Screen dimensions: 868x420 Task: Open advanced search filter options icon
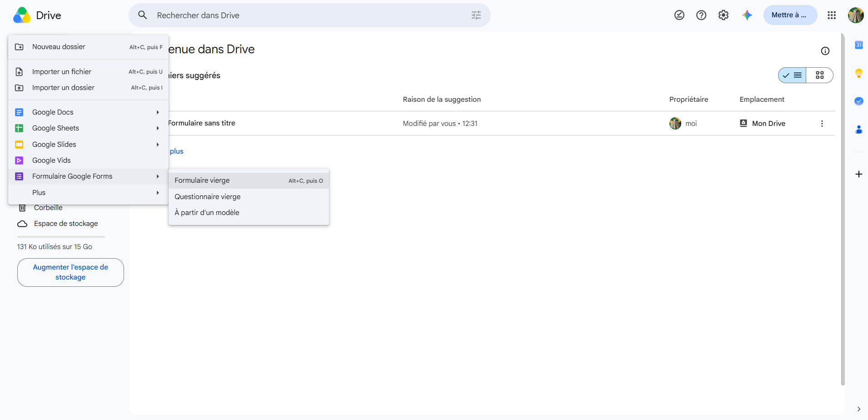[x=476, y=15]
